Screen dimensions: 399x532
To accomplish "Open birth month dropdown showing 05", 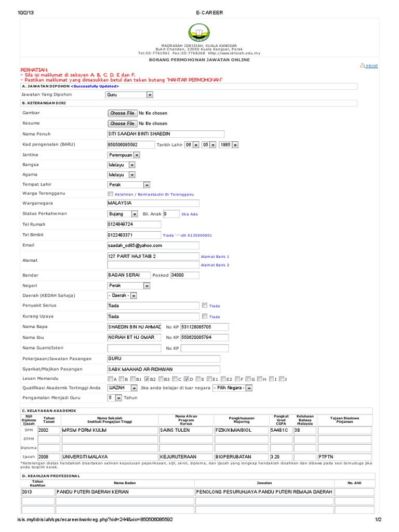I will click(x=209, y=145).
